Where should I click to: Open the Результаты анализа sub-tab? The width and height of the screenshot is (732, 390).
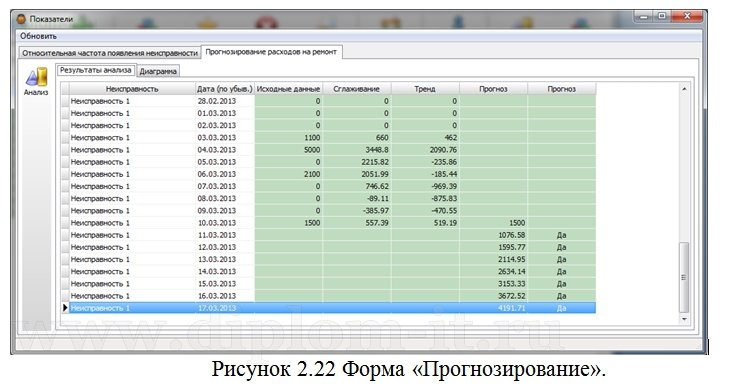96,70
